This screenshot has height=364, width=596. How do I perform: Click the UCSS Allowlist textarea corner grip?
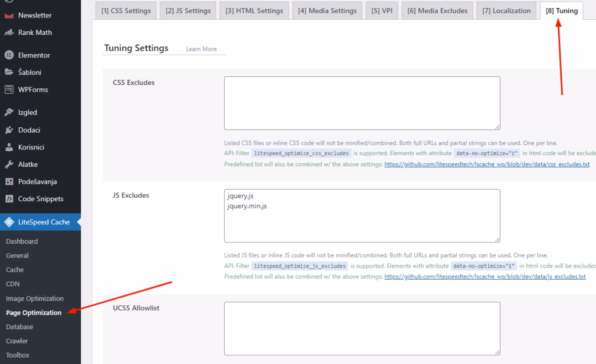497,352
